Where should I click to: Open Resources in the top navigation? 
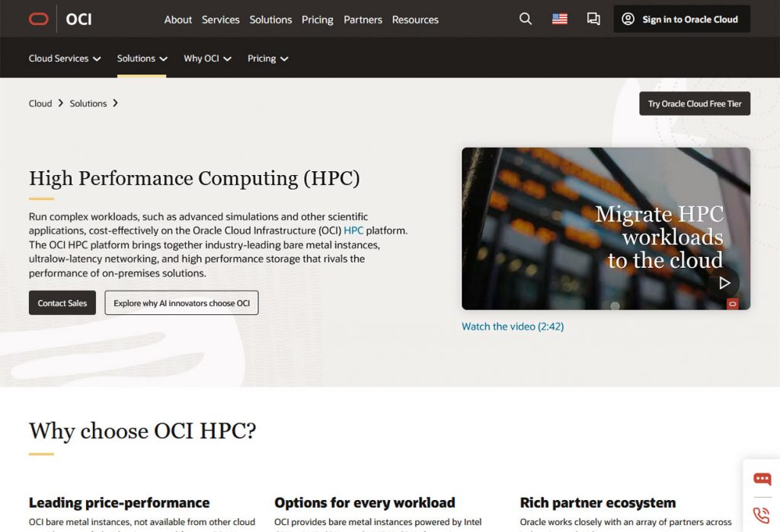tap(415, 20)
